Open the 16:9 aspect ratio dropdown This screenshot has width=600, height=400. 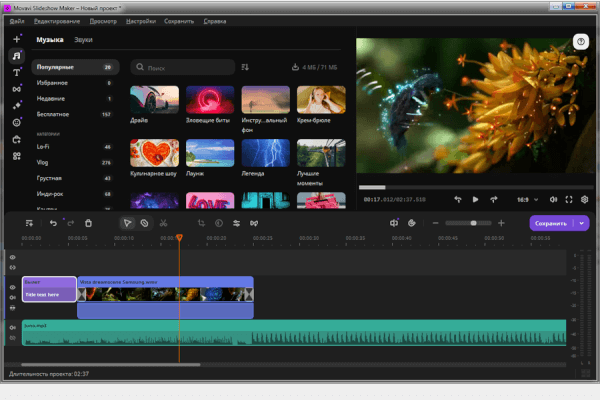point(528,199)
